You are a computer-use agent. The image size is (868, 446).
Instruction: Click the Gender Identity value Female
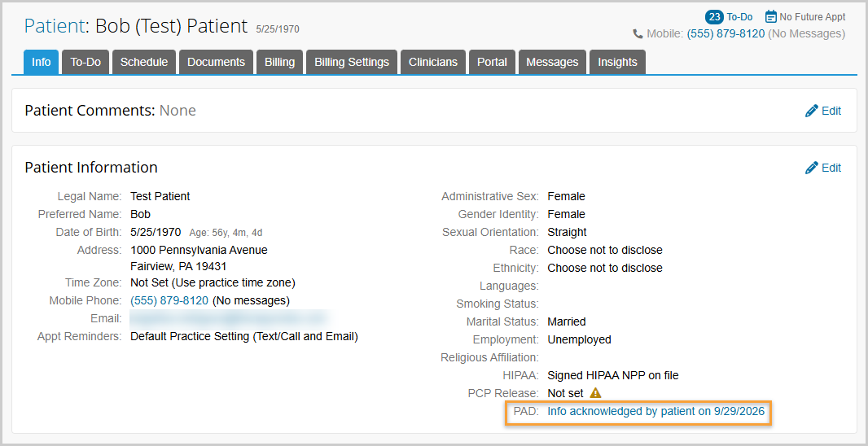pyautogui.click(x=566, y=214)
